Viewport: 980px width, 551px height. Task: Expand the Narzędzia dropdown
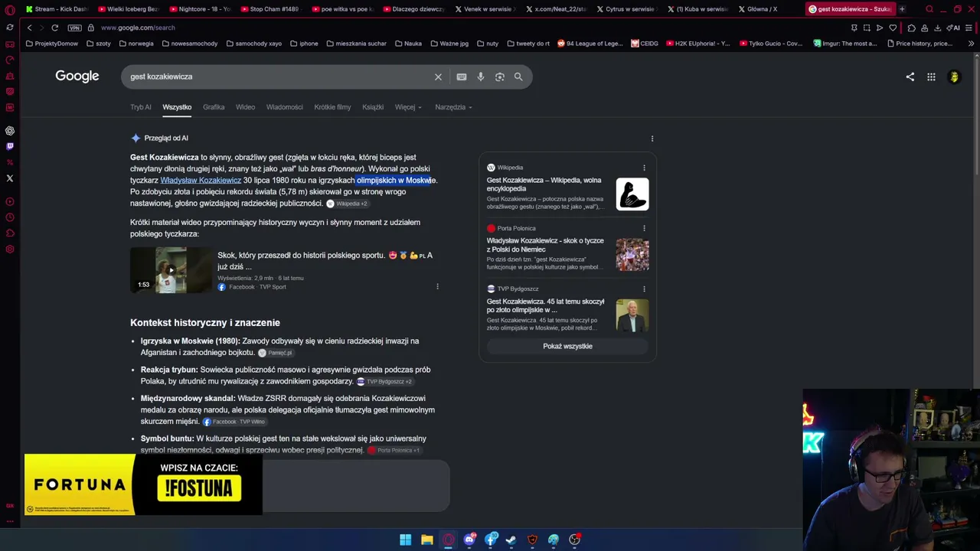pos(453,107)
